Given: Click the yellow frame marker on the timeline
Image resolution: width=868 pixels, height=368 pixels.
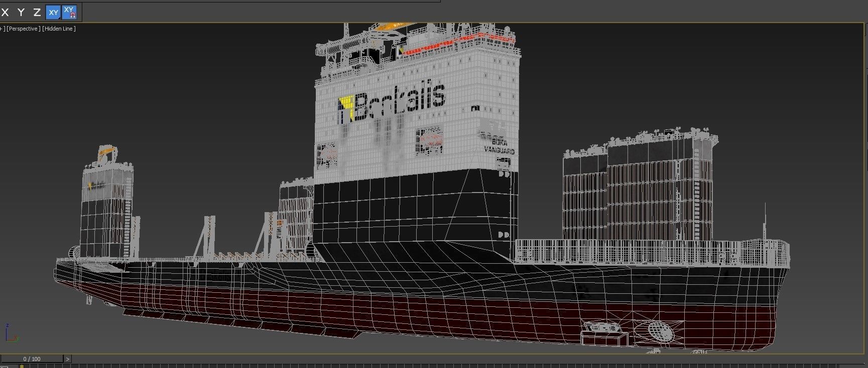Looking at the screenshot, I should (22, 366).
